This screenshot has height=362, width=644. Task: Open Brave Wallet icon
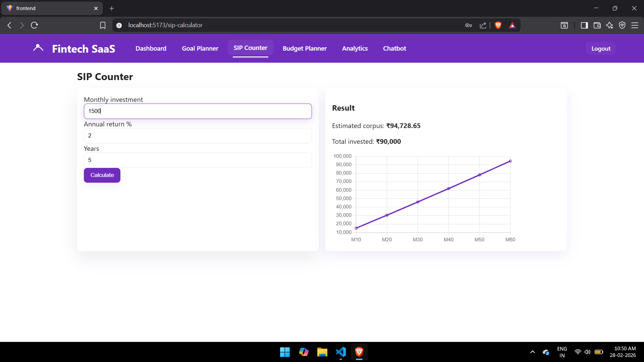(597, 25)
